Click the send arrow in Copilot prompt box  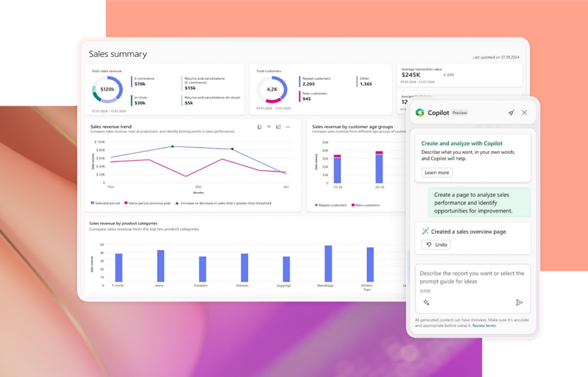519,302
